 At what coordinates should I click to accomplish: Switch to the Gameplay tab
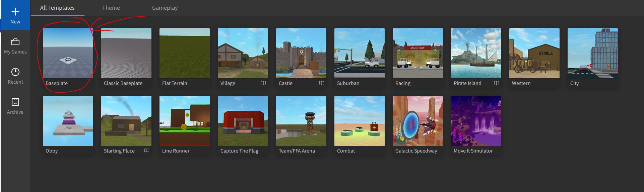165,8
